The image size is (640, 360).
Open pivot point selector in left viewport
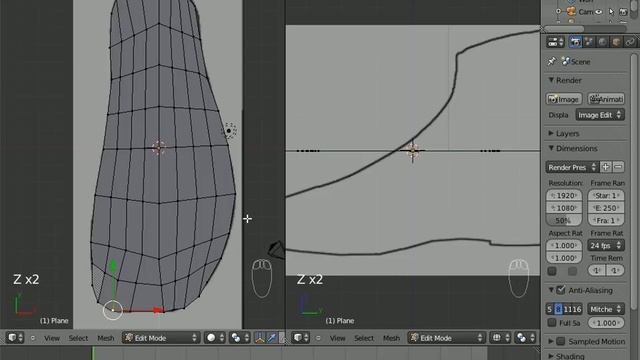240,338
